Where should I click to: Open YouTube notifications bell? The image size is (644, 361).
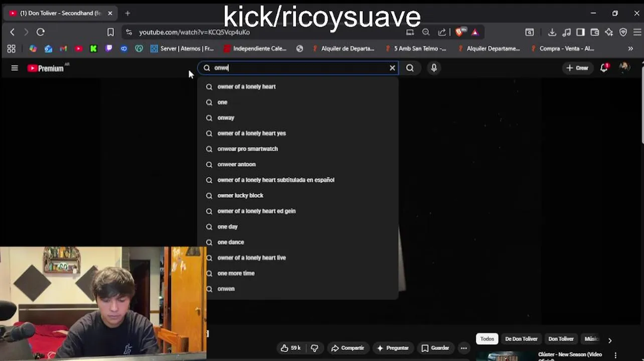click(604, 68)
